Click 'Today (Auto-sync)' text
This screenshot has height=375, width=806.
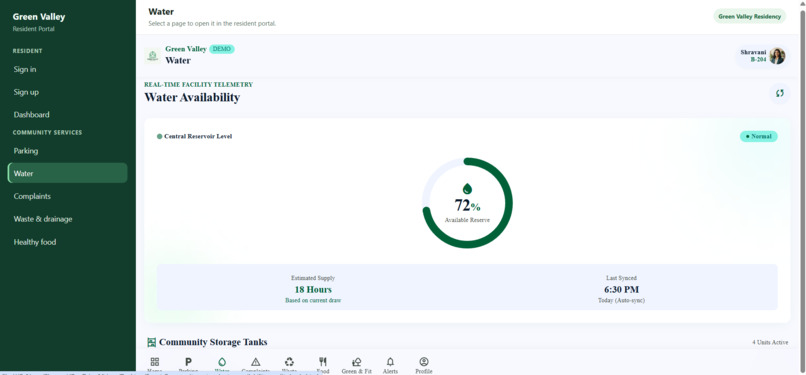coord(621,301)
